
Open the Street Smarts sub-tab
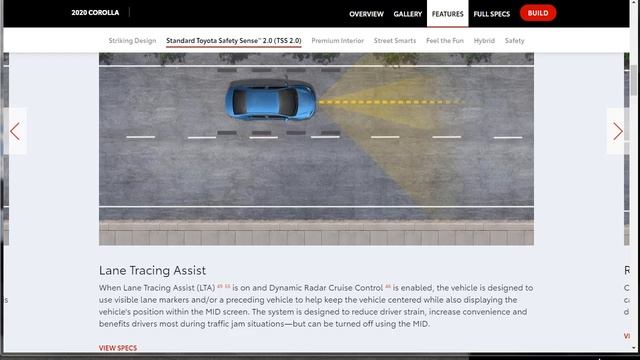(395, 40)
